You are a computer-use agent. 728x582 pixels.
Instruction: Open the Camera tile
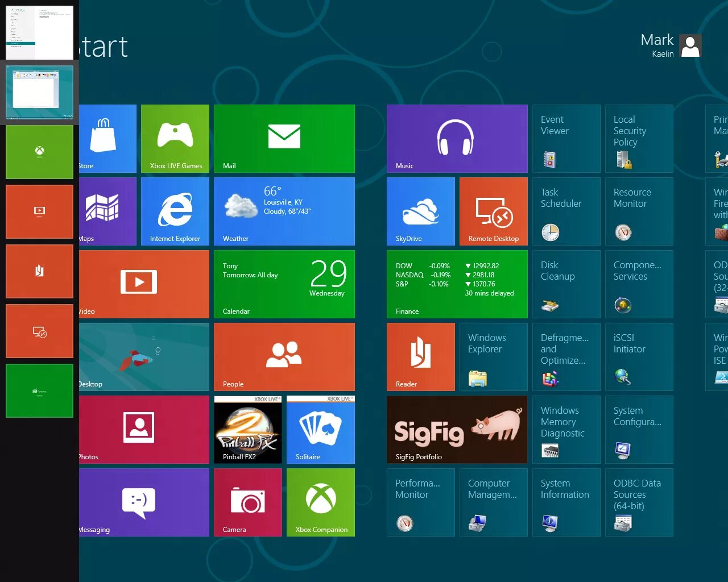point(248,502)
